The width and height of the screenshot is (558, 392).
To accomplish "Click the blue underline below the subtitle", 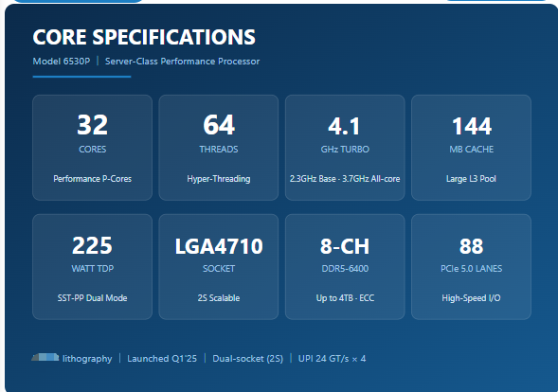I will (81, 77).
